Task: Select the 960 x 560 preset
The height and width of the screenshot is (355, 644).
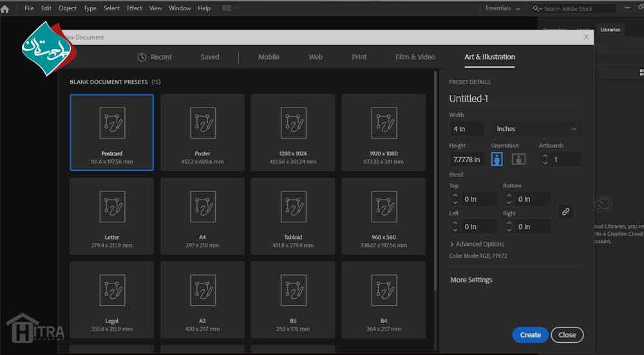Action: click(384, 216)
